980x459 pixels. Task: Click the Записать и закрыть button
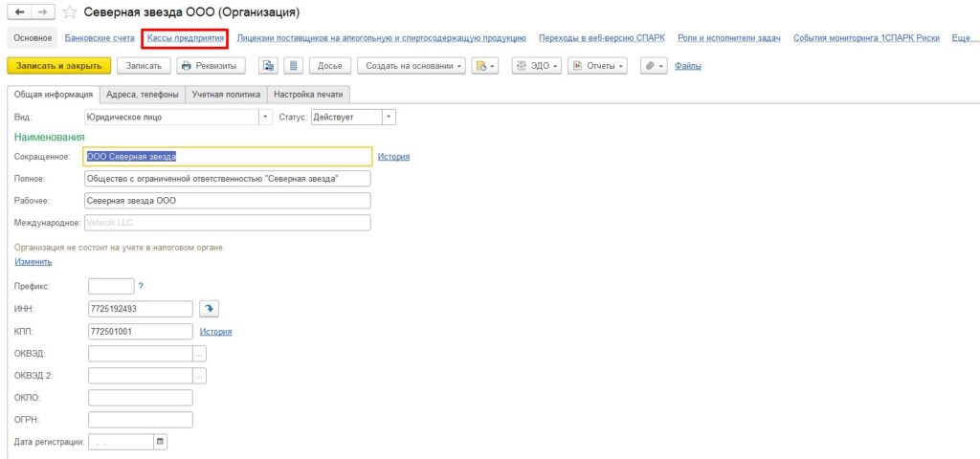pyautogui.click(x=59, y=66)
